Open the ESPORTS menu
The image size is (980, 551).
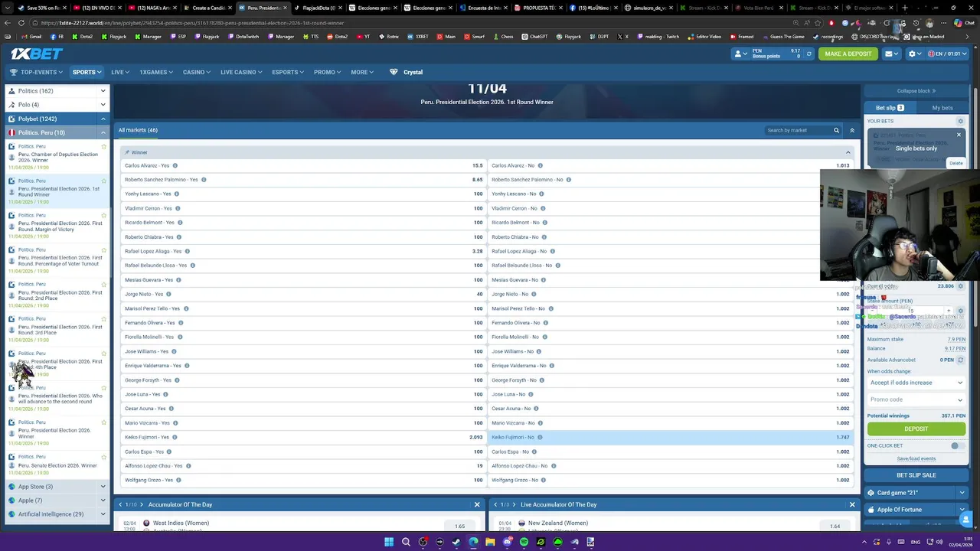pos(288,72)
